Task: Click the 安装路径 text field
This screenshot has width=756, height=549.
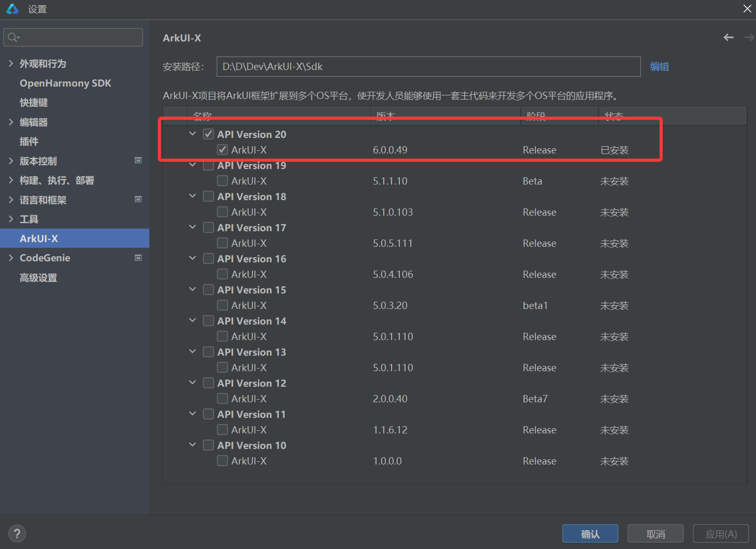Action: click(428, 66)
